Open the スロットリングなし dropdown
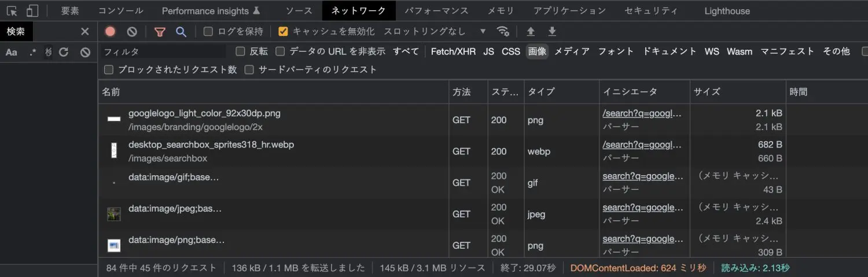Screen dimensions: 868x277 pyautogui.click(x=435, y=31)
